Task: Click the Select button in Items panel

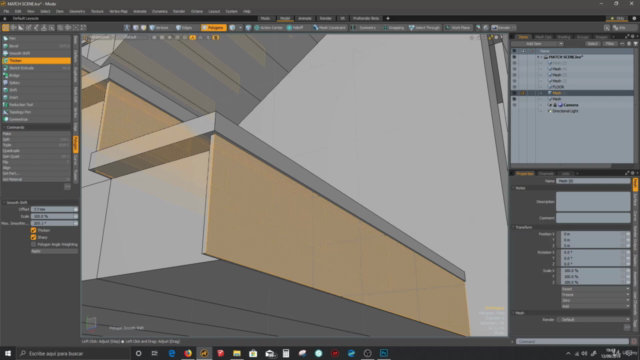Action: (592, 44)
